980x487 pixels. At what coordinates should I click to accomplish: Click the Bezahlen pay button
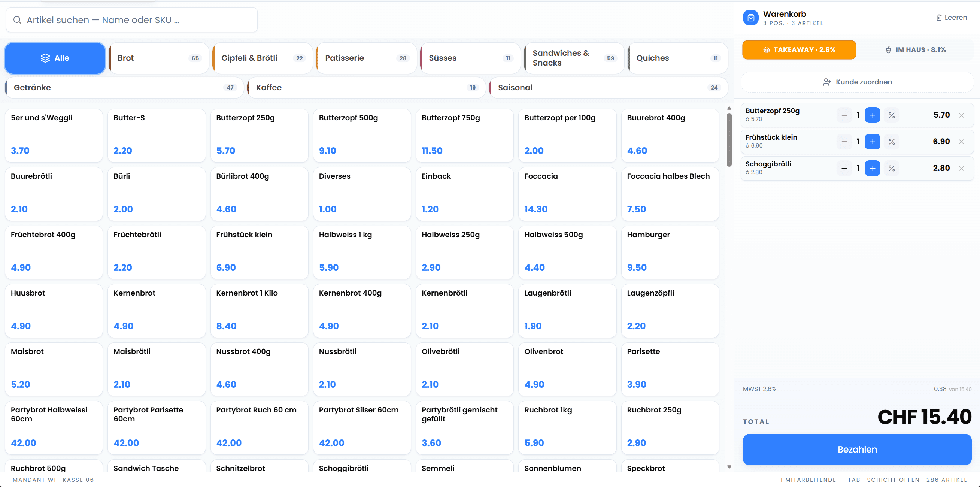tap(857, 449)
